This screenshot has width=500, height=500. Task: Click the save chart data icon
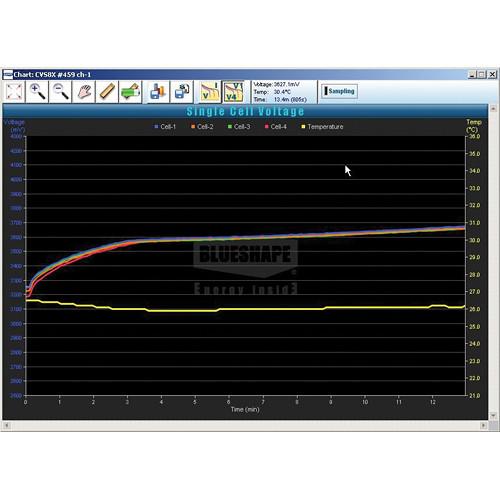point(158,91)
